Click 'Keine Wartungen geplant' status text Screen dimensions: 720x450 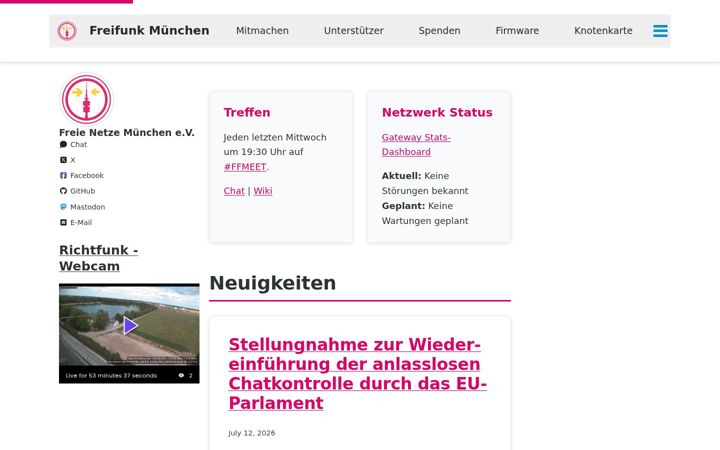point(425,214)
